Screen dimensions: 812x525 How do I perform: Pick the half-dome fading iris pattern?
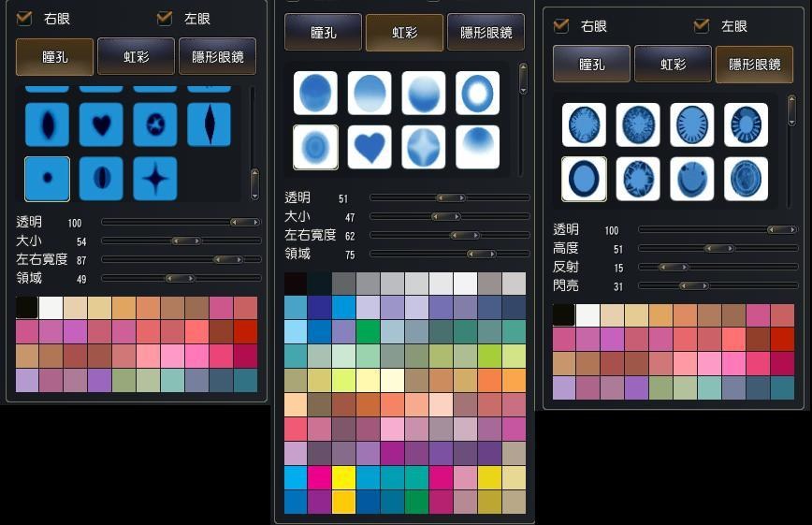click(477, 147)
